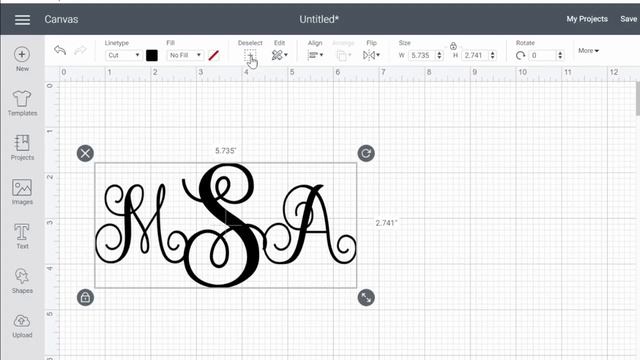640x360 pixels.
Task: Open the Align options
Action: pyautogui.click(x=315, y=55)
